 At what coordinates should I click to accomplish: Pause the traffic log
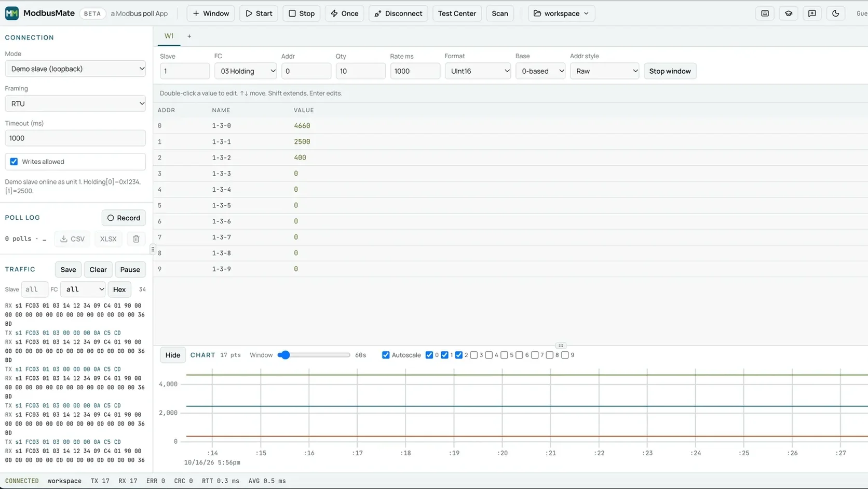[x=130, y=270]
